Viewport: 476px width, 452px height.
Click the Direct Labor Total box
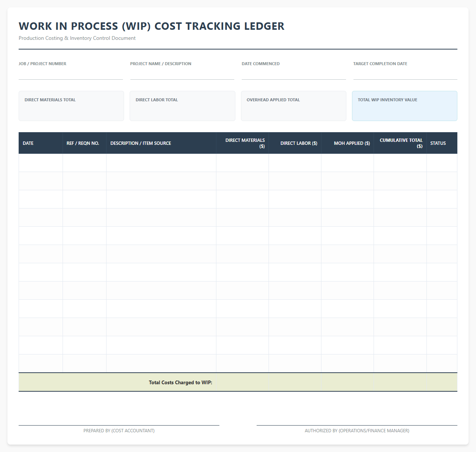(183, 106)
